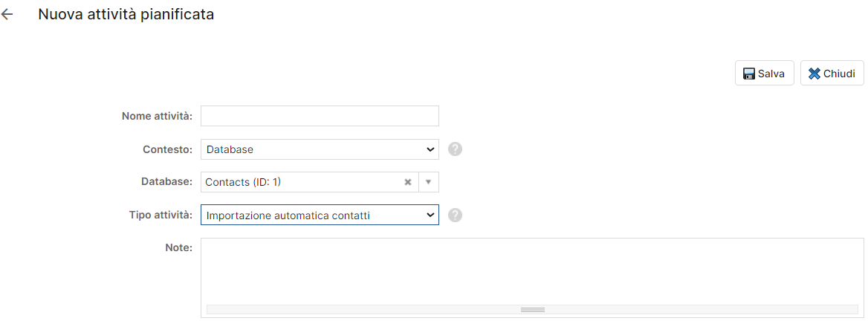Screen dimensions: 868x321
Task: Grab the Note area resize grip handle
Action: point(533,309)
